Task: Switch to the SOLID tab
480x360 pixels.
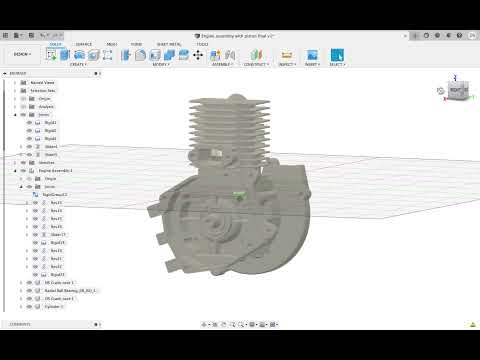Action: coord(55,44)
